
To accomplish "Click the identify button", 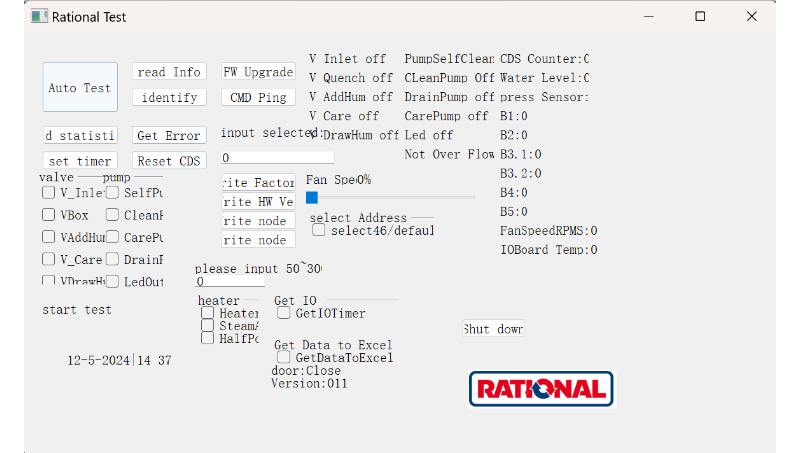I will tap(169, 97).
